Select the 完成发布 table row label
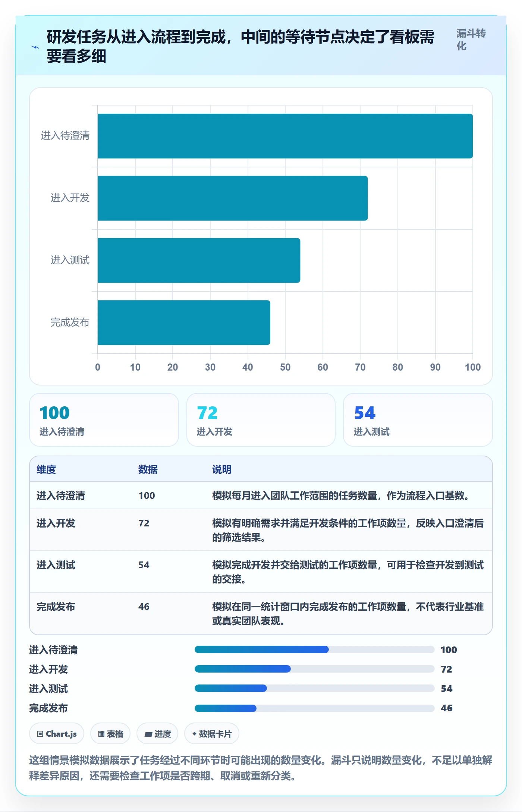The height and width of the screenshot is (812, 522). click(x=56, y=607)
